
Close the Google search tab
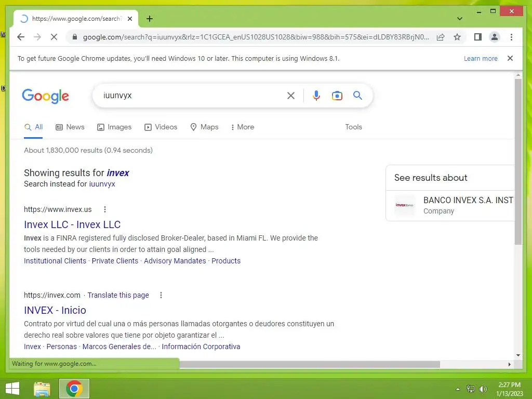click(x=130, y=19)
